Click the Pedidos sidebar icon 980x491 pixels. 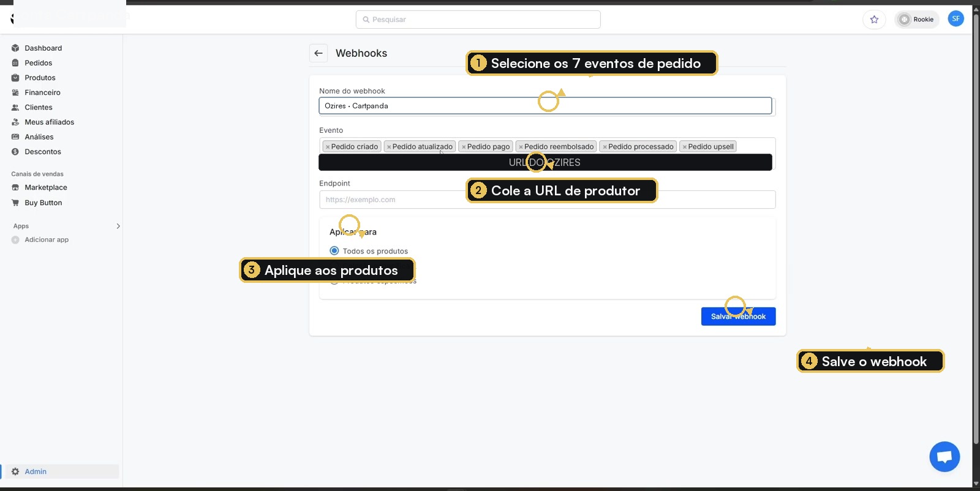coord(15,63)
